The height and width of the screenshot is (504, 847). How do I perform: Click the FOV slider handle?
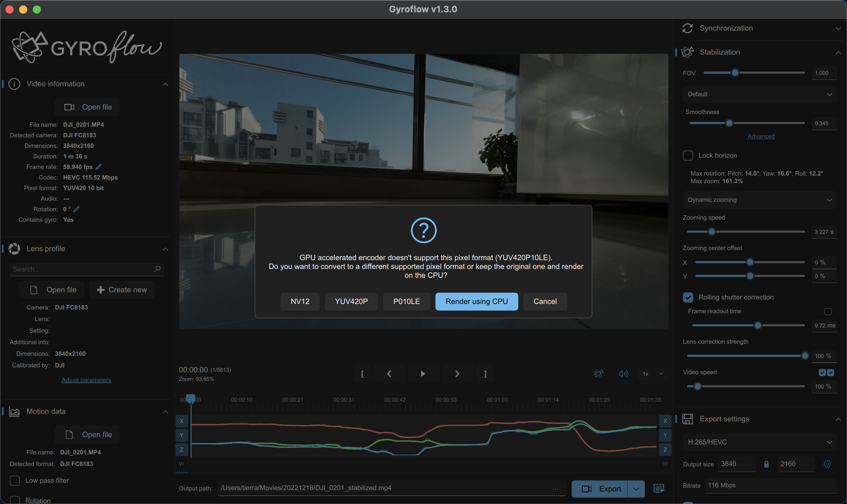(735, 73)
